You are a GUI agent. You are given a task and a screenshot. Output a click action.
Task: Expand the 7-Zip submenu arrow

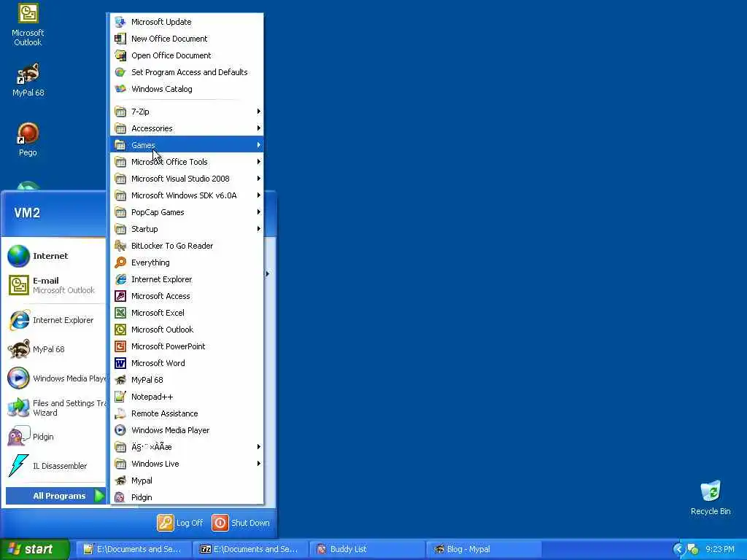click(x=259, y=112)
